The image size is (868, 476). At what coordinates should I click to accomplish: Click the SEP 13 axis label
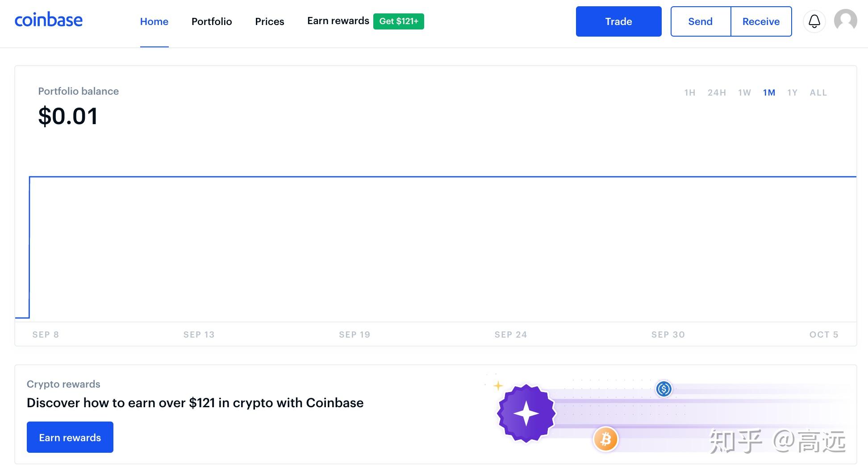199,334
